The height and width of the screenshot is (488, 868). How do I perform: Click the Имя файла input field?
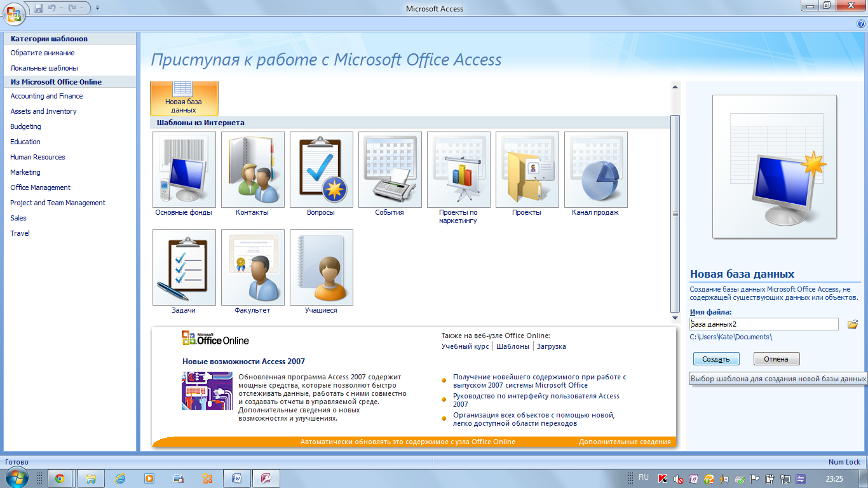(x=764, y=324)
